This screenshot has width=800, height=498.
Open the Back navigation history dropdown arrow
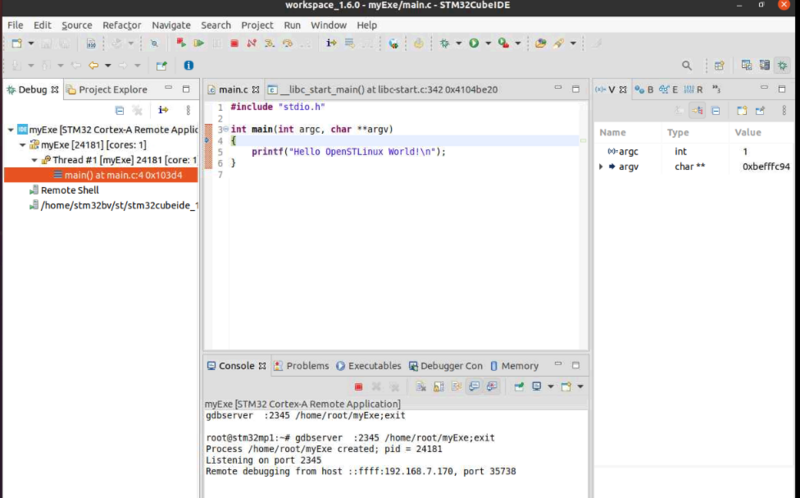108,65
